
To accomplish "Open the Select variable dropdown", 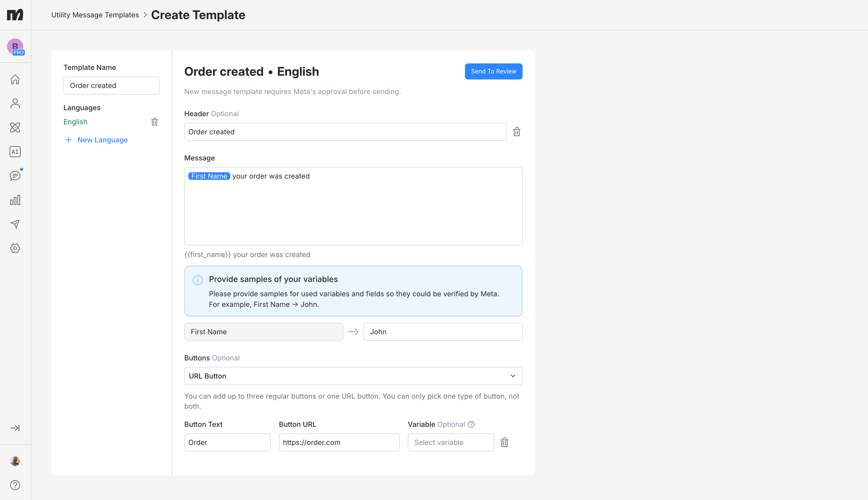I will click(x=451, y=442).
